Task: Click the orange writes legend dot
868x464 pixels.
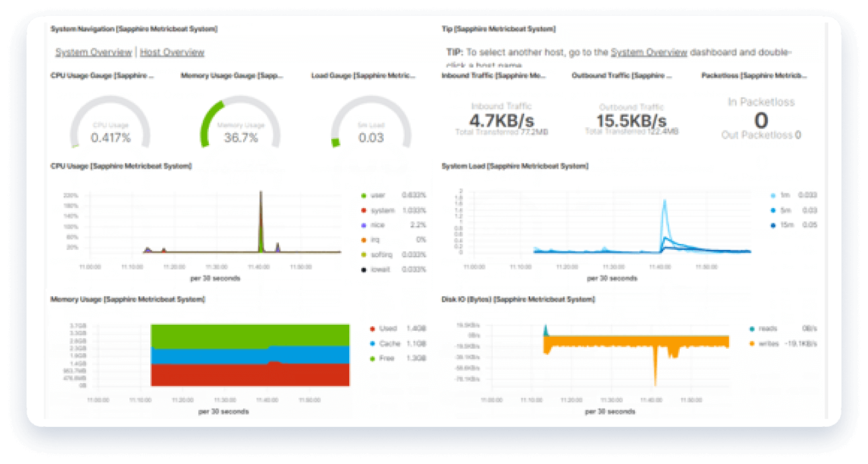Action: (751, 344)
